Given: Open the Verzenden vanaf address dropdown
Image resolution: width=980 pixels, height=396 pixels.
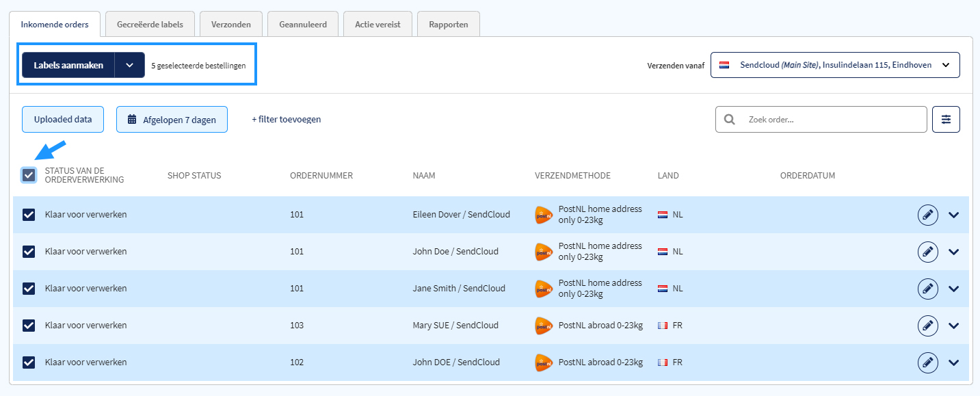Looking at the screenshot, I should click(x=835, y=65).
